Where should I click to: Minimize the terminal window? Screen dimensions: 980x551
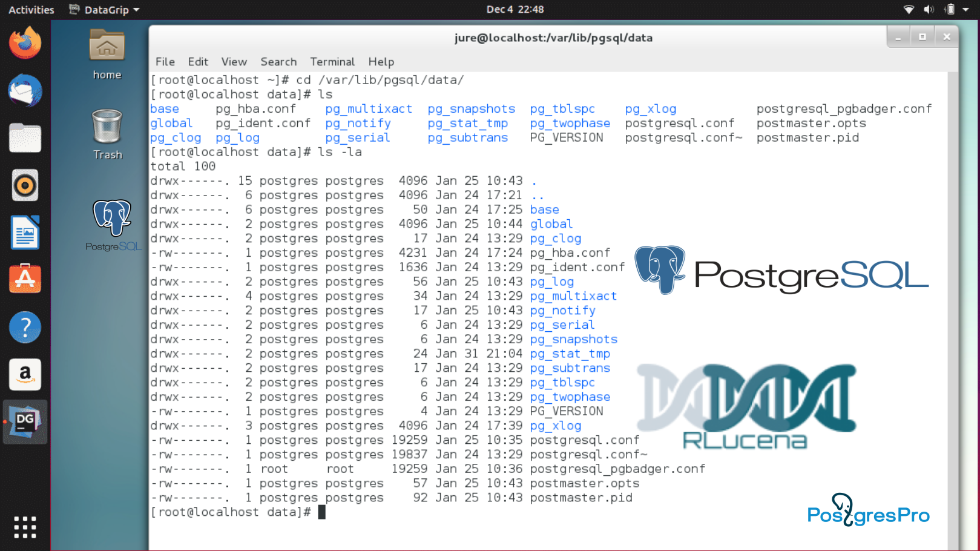coord(898,38)
